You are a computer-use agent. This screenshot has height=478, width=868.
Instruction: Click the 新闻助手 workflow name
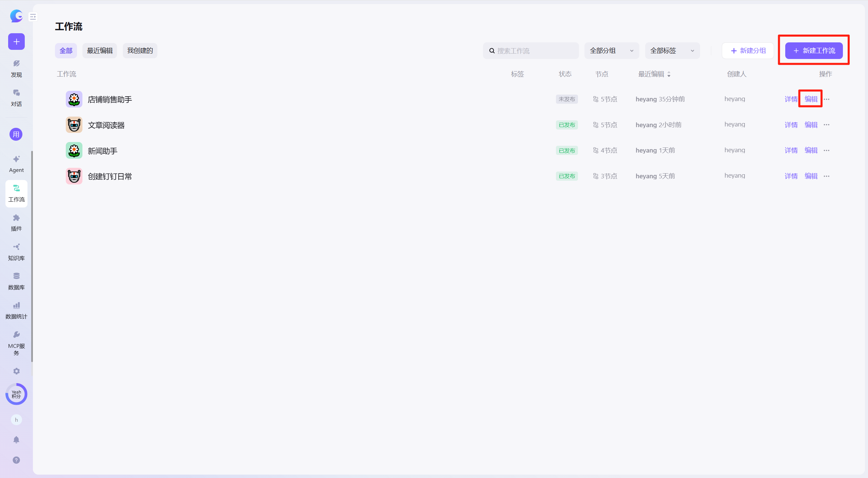(102, 151)
